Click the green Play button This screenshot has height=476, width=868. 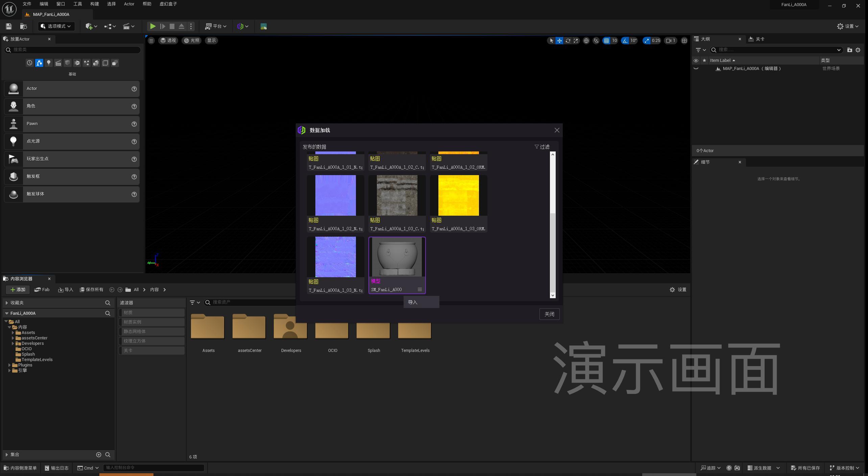pos(153,26)
